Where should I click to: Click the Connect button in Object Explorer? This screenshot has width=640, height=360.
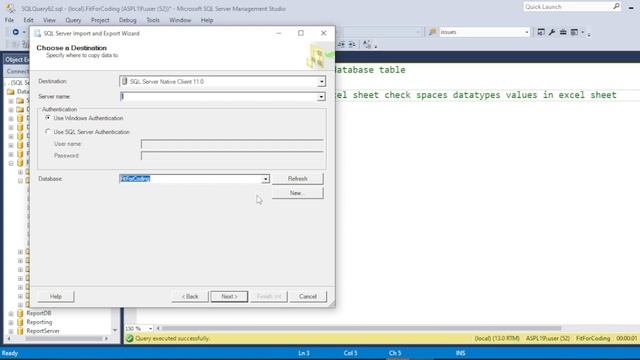(18, 71)
